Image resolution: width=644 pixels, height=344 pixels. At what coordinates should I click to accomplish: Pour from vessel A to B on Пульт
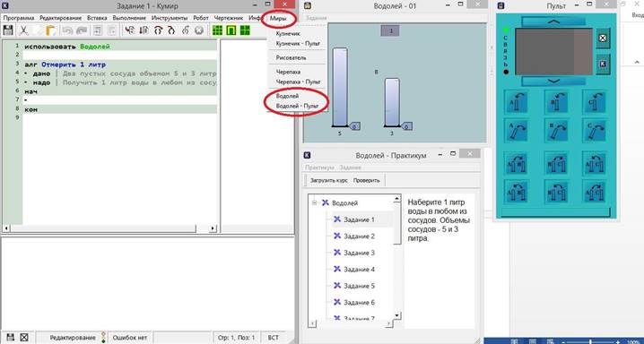(x=517, y=163)
